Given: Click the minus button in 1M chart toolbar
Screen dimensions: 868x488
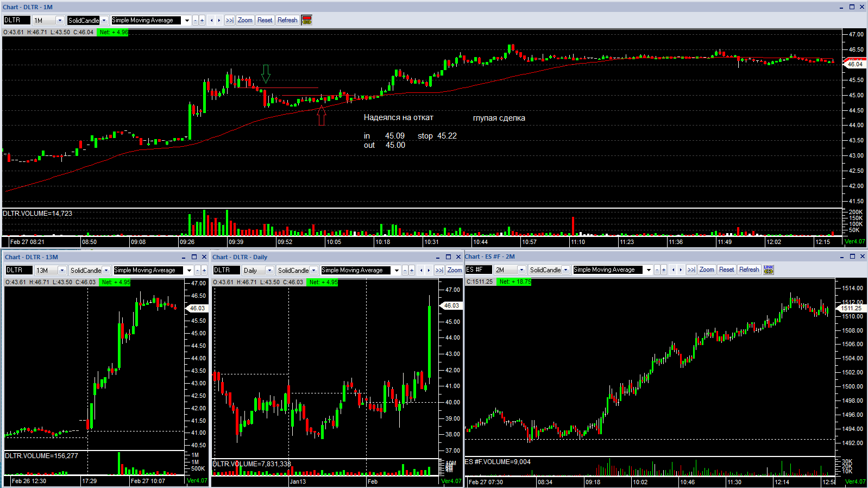Looking at the screenshot, I should coord(196,20).
